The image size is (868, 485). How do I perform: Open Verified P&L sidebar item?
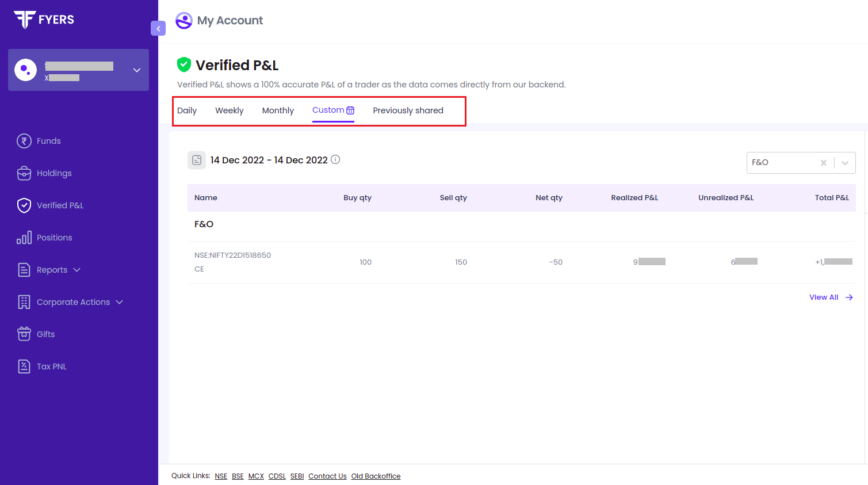[60, 205]
